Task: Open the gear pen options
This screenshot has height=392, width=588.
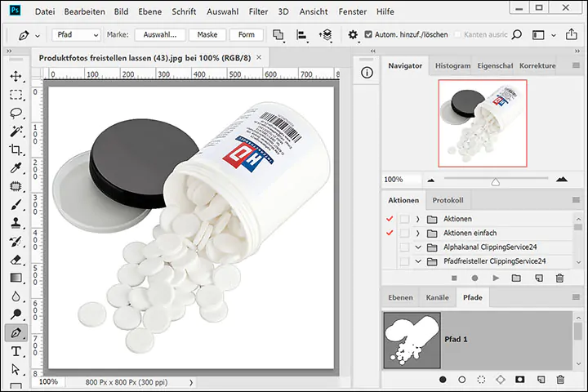Action: click(353, 35)
